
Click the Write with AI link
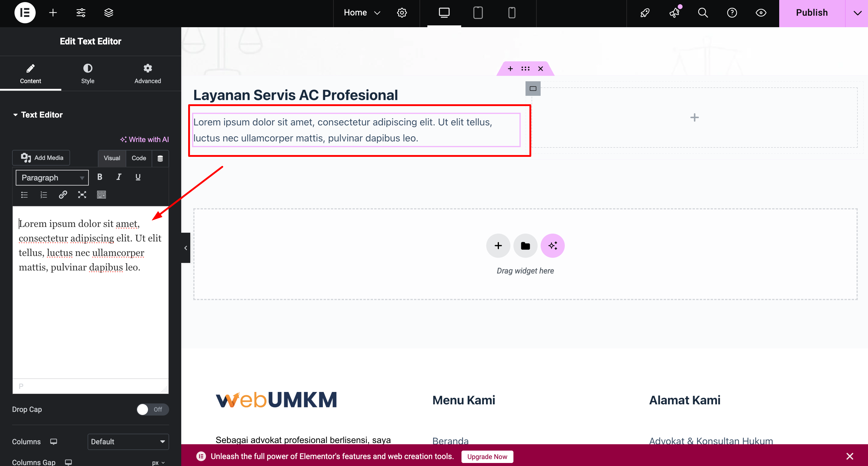tap(145, 140)
